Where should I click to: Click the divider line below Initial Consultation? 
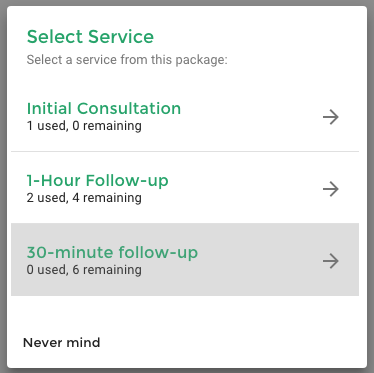pos(185,152)
